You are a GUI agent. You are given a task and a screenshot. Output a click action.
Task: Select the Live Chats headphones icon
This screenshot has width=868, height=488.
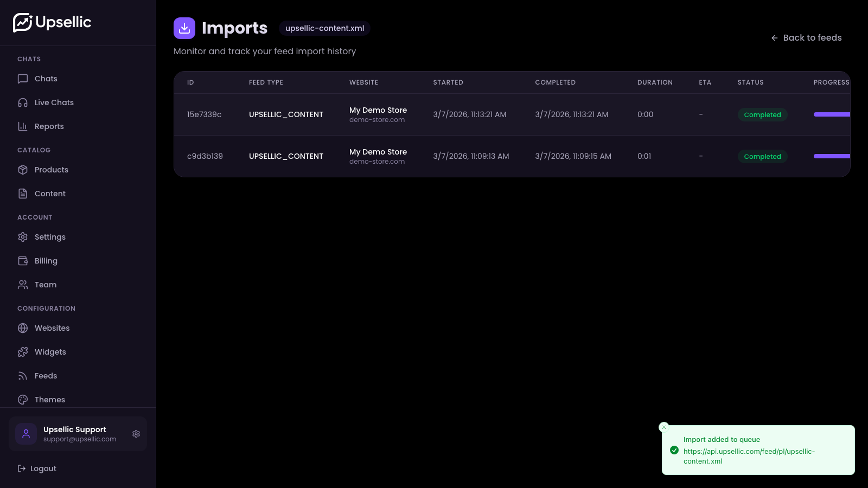click(22, 102)
